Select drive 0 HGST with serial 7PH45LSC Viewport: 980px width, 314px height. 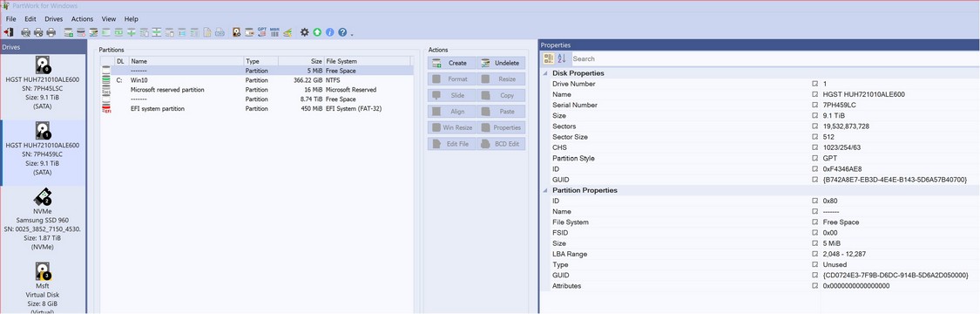[x=43, y=84]
